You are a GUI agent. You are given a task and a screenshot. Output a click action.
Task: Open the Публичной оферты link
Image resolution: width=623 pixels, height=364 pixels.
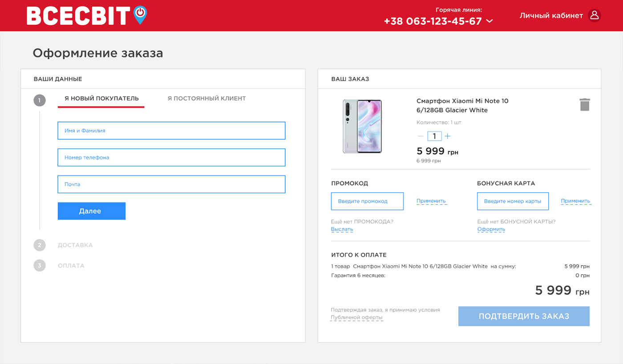click(x=356, y=318)
